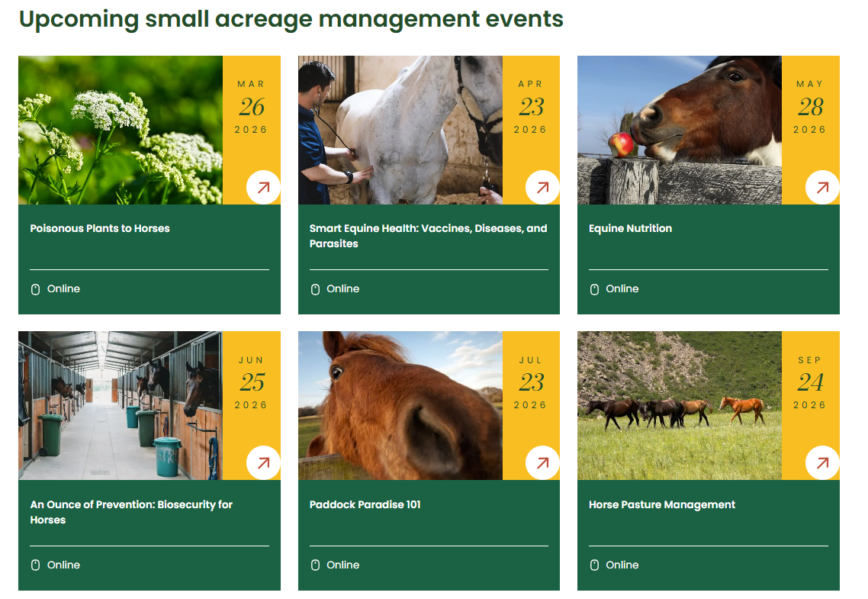Click the arrow icon on Poisonous Plants to Horses

coord(263,187)
